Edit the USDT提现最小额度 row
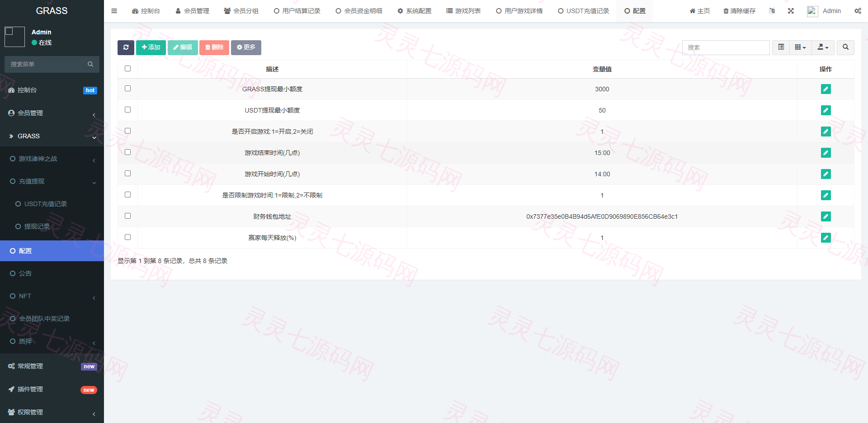The height and width of the screenshot is (423, 868). (826, 110)
